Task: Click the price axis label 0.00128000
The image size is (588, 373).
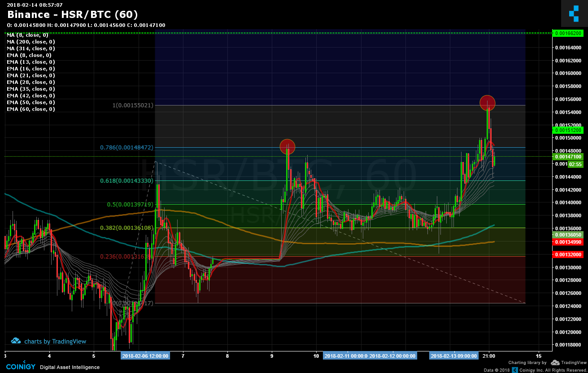Action: [x=568, y=281]
